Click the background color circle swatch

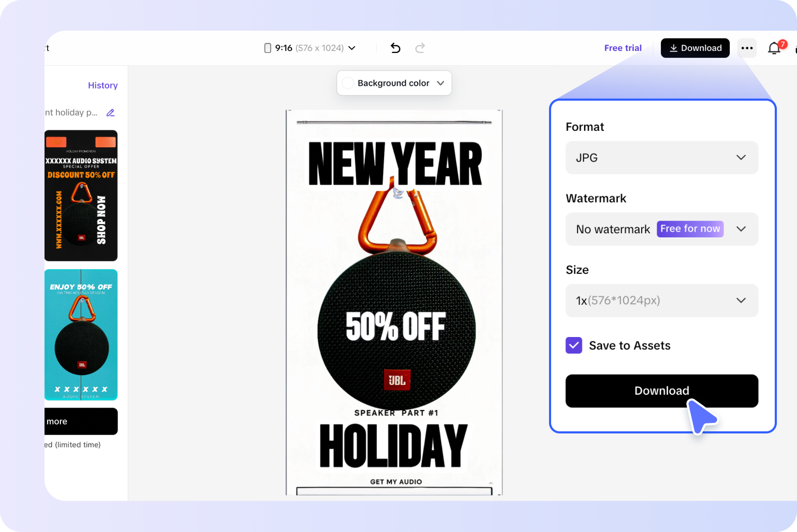348,83
